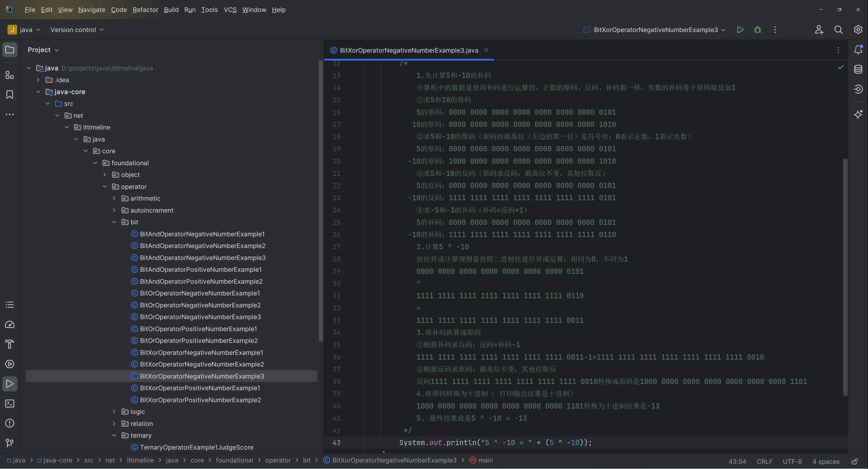Toggle read-only lock in status bar
Image resolution: width=868 pixels, height=469 pixels.
point(855,461)
